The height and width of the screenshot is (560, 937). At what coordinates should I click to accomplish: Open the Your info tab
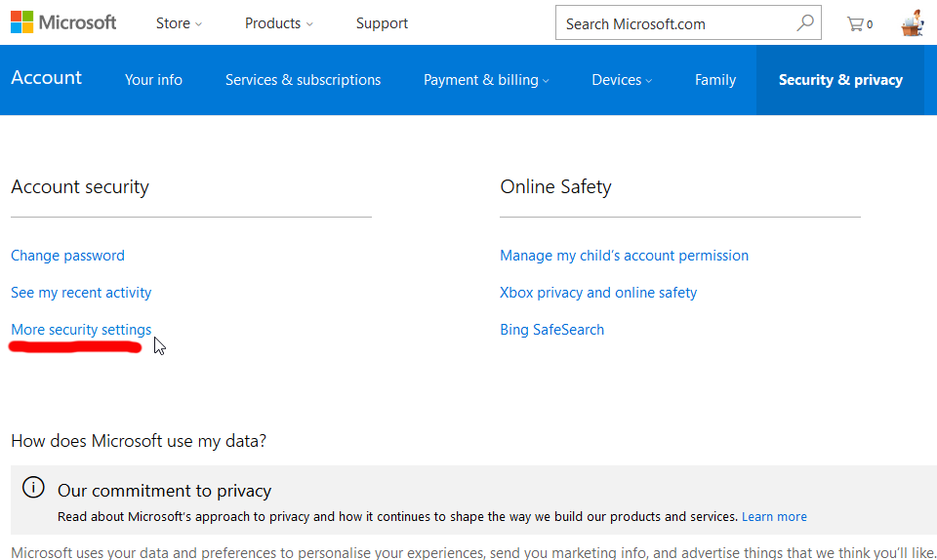tap(153, 80)
